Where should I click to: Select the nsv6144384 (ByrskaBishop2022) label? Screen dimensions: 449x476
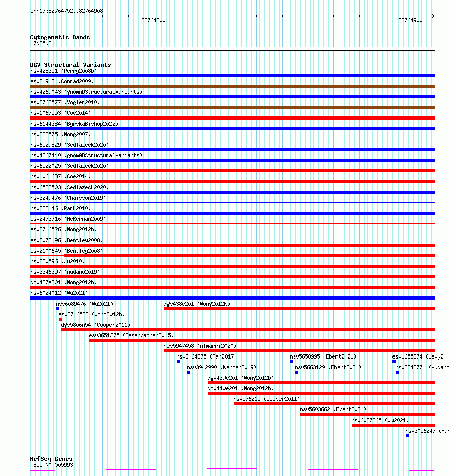(74, 124)
